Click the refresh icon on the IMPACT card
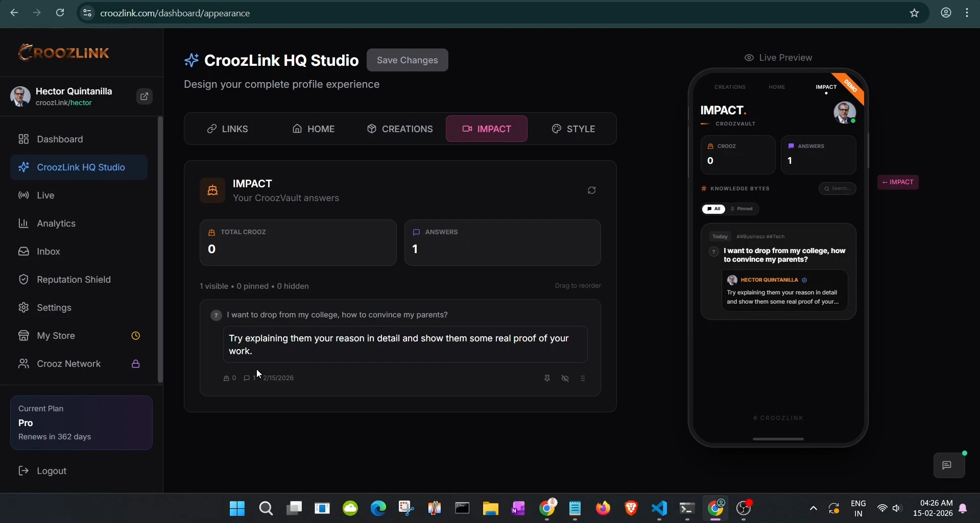The image size is (980, 523). pos(591,190)
